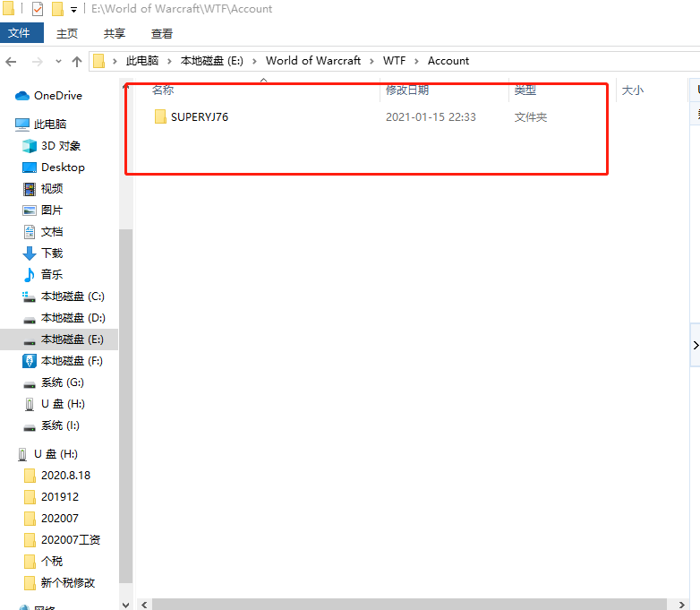Expand the preview pane side chevron
This screenshot has height=610, width=700.
696,345
